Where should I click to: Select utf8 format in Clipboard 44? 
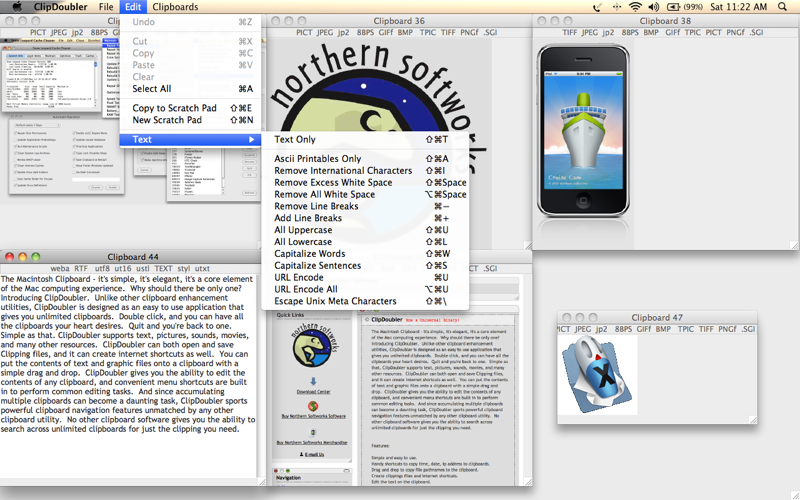pyautogui.click(x=102, y=268)
